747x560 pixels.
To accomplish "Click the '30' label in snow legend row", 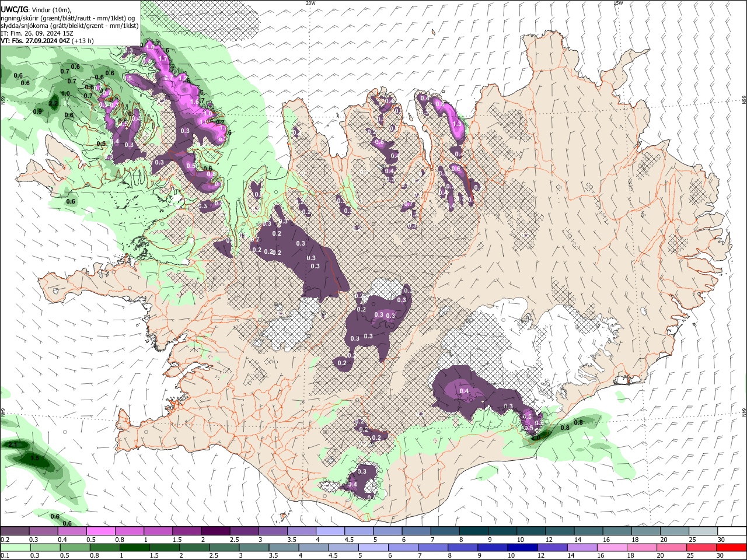I will pos(721,540).
